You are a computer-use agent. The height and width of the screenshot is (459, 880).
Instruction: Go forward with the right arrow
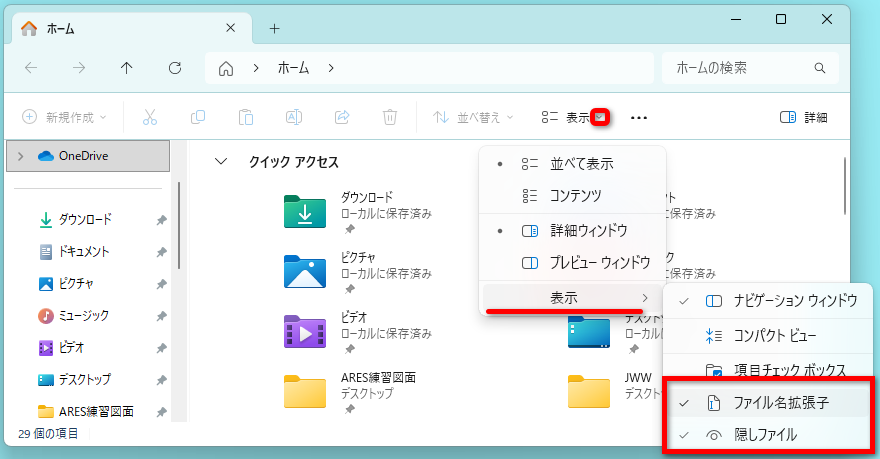(x=79, y=68)
